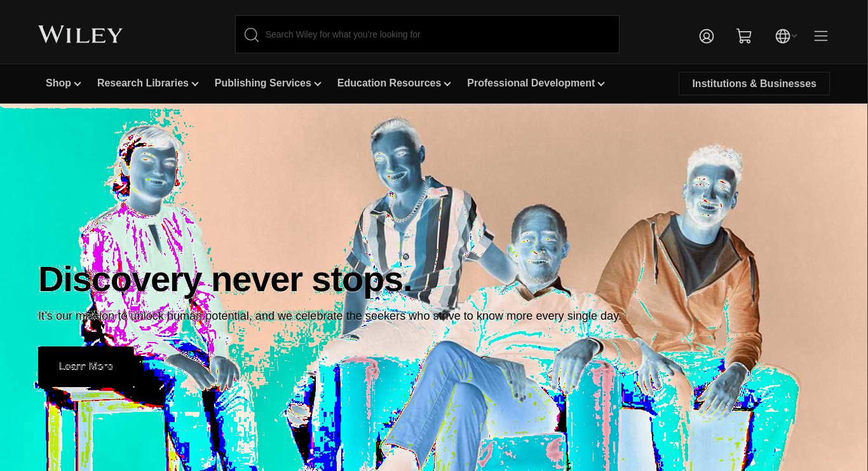The image size is (868, 471).
Task: Open the Publishing Services menu
Action: coord(263,83)
